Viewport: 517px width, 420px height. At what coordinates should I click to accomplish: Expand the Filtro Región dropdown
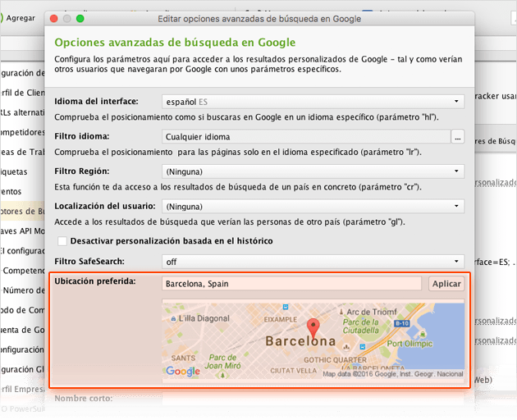[x=313, y=171]
